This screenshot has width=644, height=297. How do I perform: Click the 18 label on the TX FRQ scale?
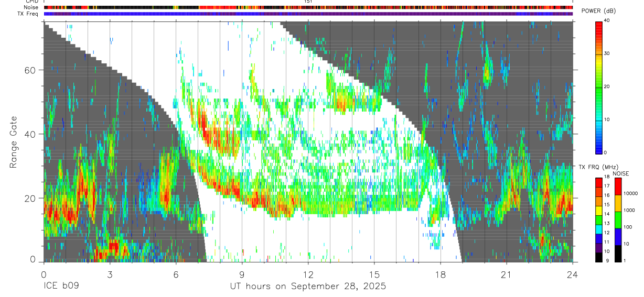607,178
